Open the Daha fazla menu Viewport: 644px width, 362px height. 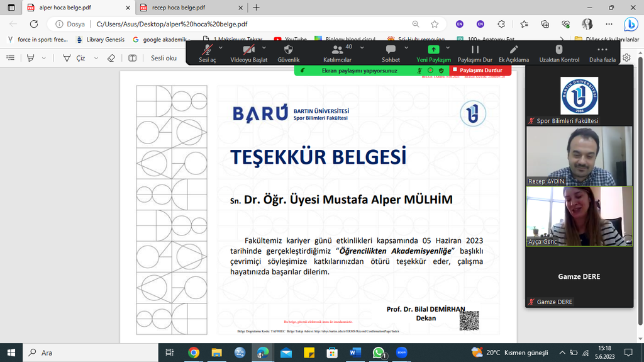tap(602, 50)
